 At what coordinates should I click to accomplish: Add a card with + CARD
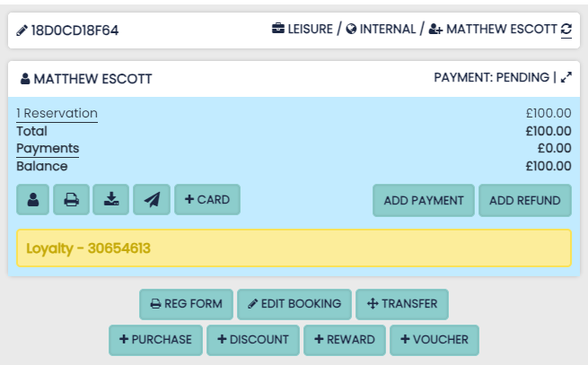click(207, 200)
